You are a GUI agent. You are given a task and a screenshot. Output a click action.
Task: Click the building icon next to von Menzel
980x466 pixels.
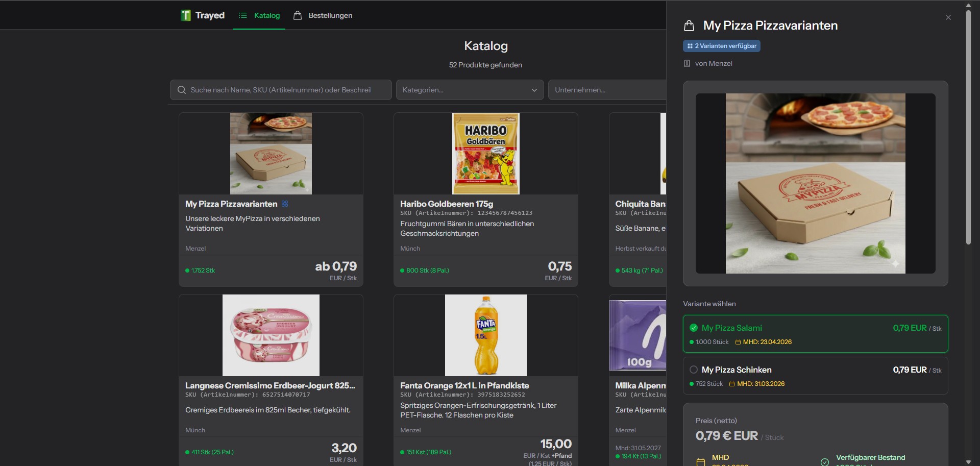click(688, 63)
